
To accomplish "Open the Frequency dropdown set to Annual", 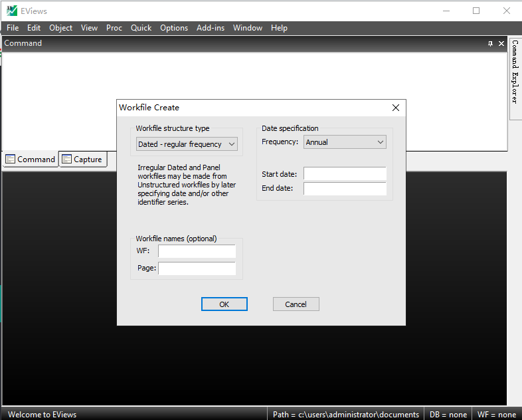I will tap(345, 142).
